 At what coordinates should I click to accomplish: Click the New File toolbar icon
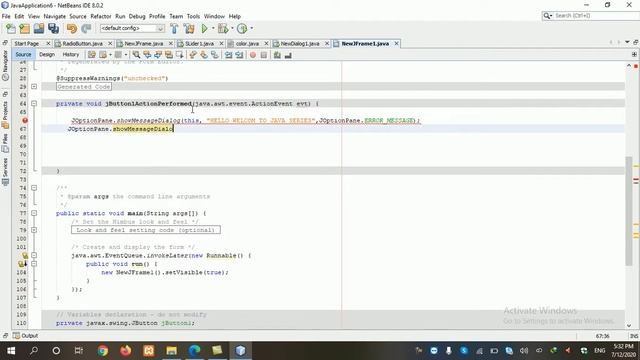click(x=11, y=29)
